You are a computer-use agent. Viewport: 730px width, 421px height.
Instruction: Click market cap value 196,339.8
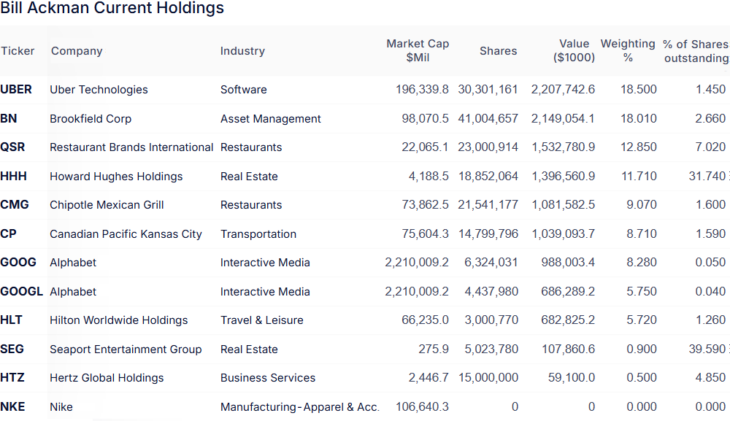(422, 89)
